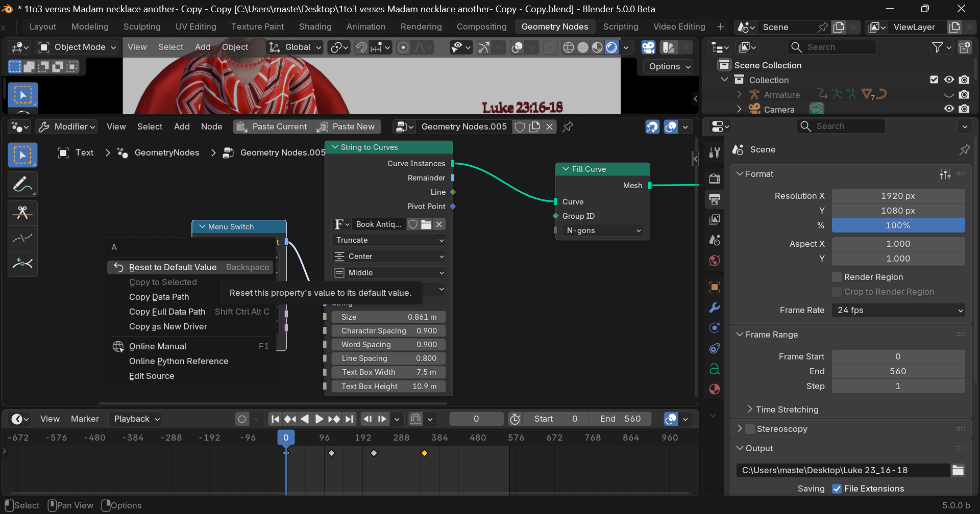Hide the Camera in viewport

click(x=949, y=109)
